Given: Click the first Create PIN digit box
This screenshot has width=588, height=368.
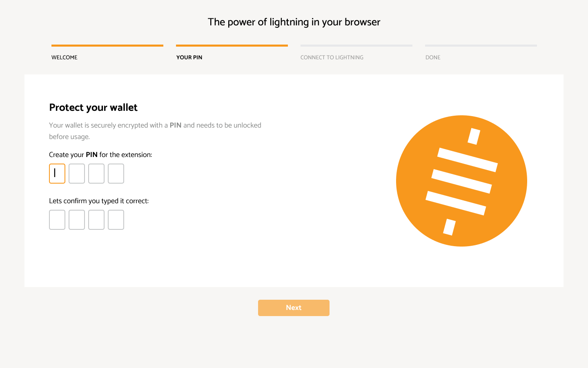Looking at the screenshot, I should tap(57, 174).
